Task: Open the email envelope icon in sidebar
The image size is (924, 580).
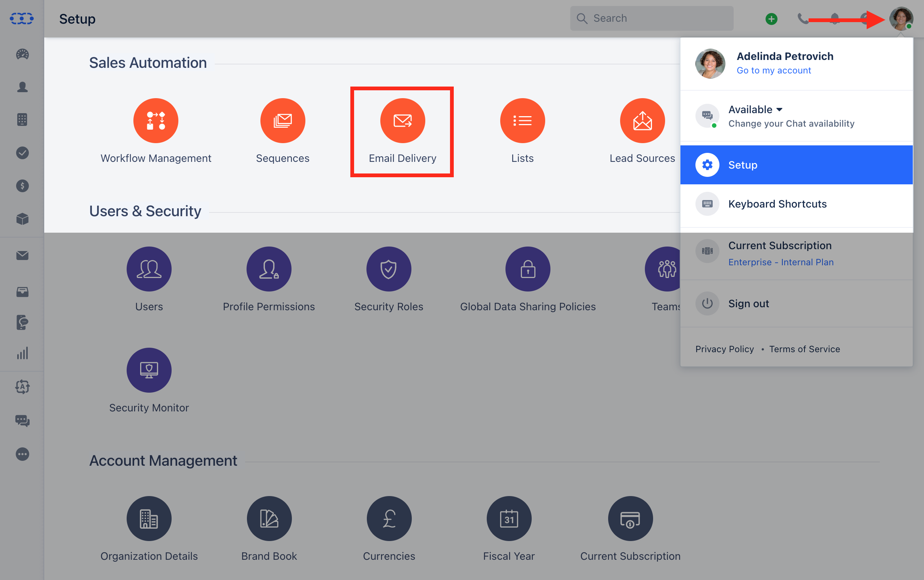Action: (x=22, y=256)
